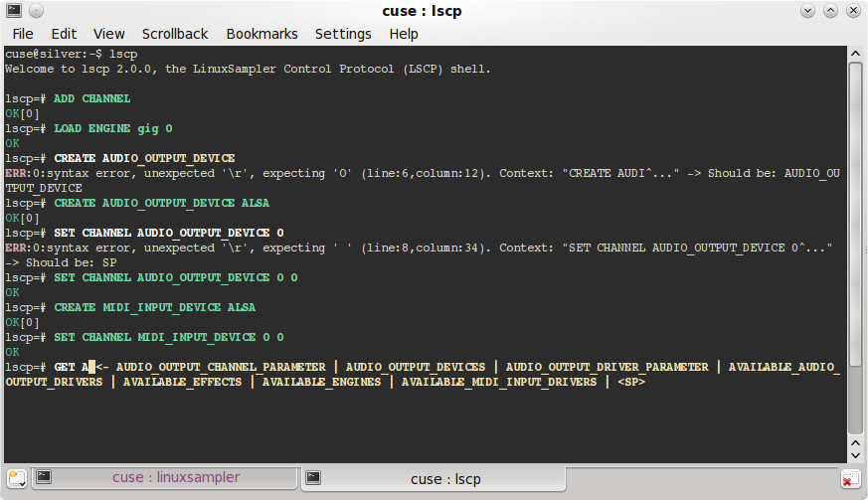Click the 'cuse : lscp' window title
The width and height of the screenshot is (868, 500).
422,11
